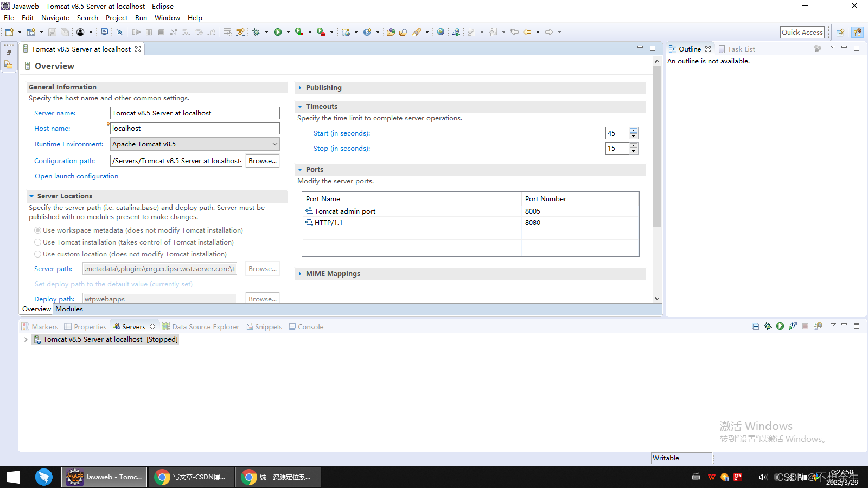Image resolution: width=868 pixels, height=488 pixels.
Task: Open the File menu
Action: pyautogui.click(x=9, y=18)
